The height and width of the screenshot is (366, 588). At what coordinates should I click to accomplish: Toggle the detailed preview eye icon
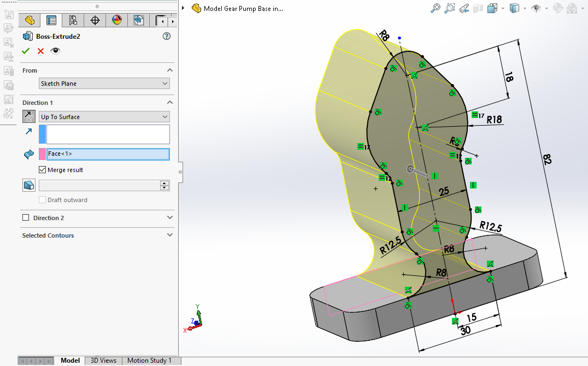pyautogui.click(x=55, y=51)
